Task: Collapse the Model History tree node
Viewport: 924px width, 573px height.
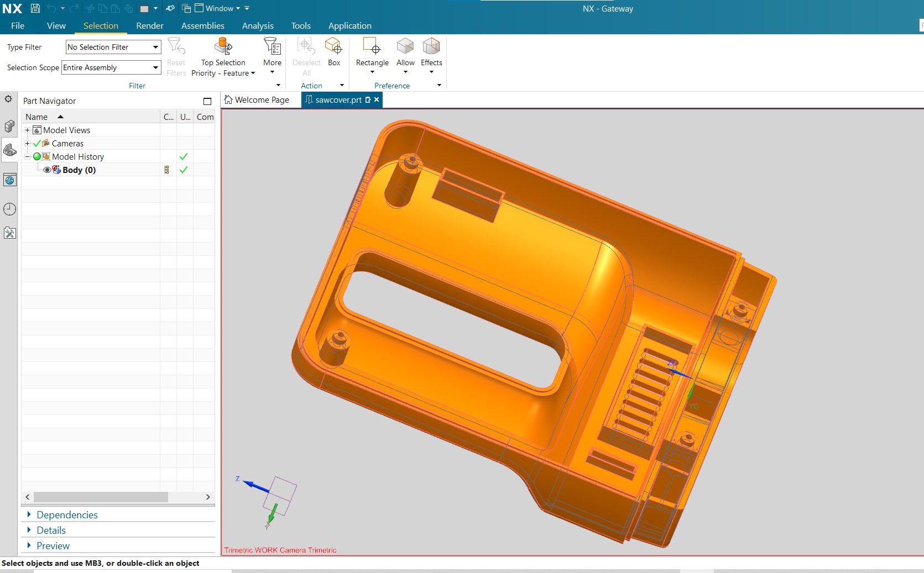Action: tap(27, 156)
